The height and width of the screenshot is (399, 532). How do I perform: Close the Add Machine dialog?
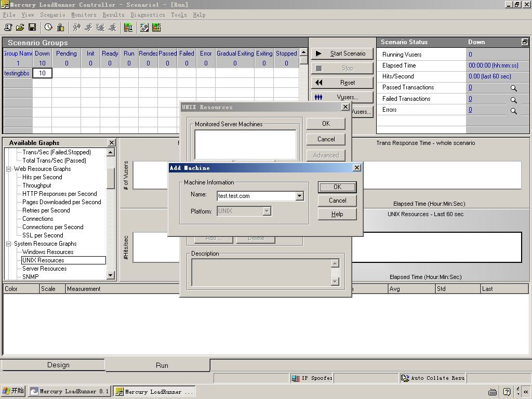(356, 168)
